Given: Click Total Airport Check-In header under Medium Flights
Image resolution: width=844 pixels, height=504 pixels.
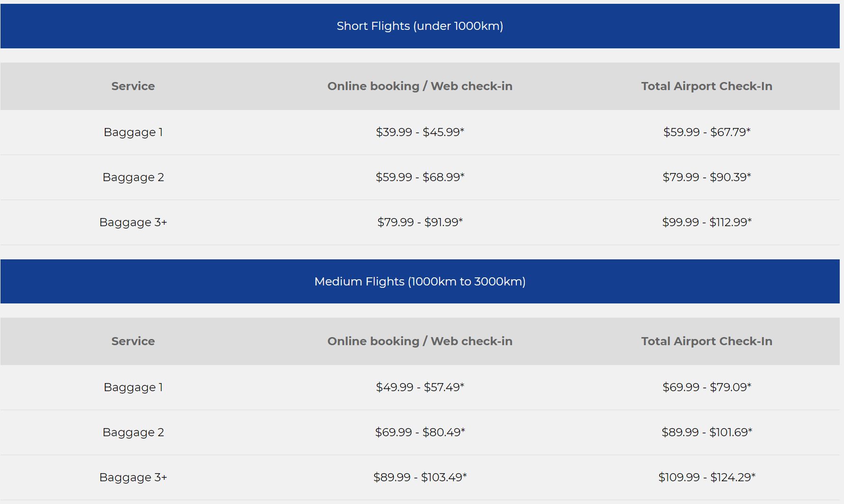Looking at the screenshot, I should 706,341.
